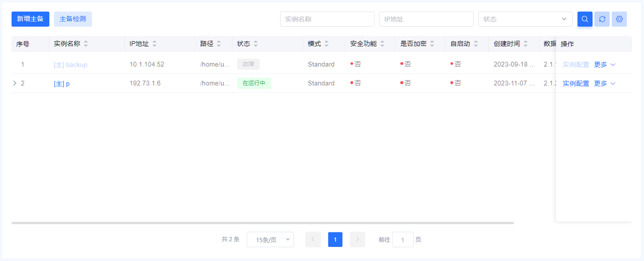Open the 15条/页 page size dropdown
The width and height of the screenshot is (644, 261).
pyautogui.click(x=270, y=239)
